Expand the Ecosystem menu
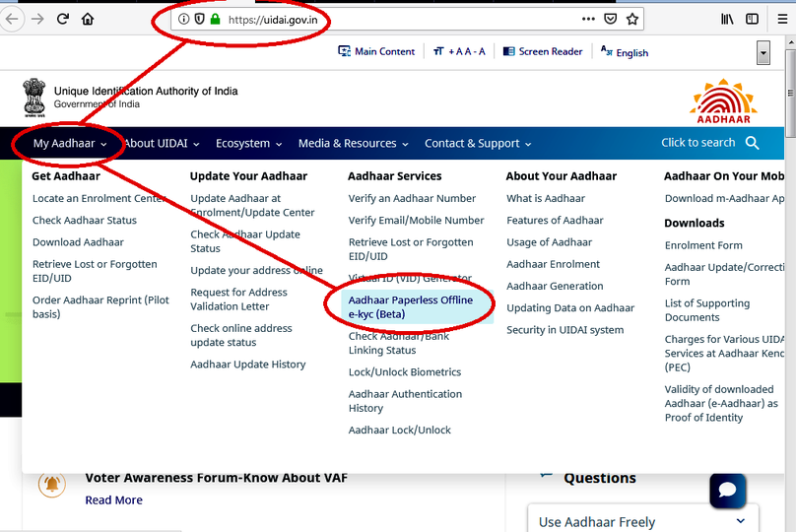796x532 pixels. tap(248, 144)
